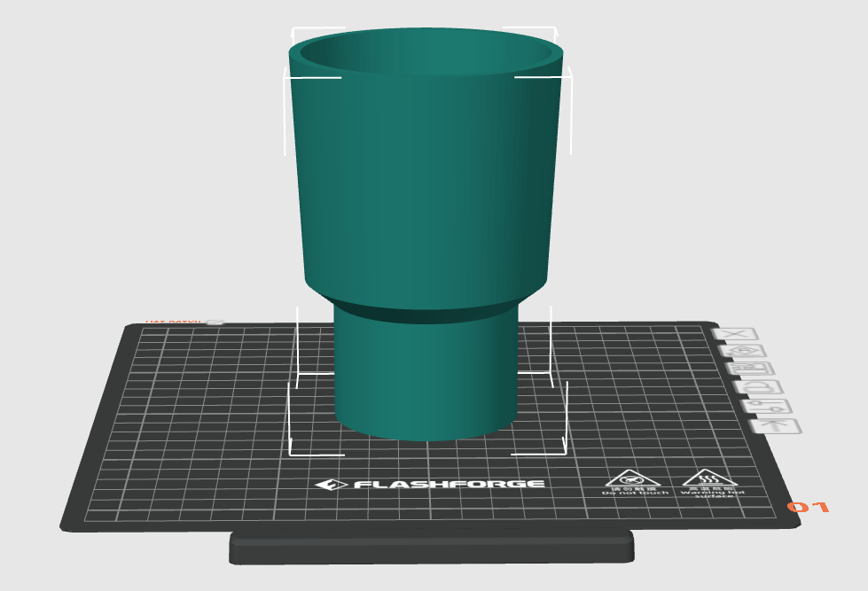Screen dimensions: 868x591
Task: Remove the plate with the X icon
Action: click(x=735, y=334)
